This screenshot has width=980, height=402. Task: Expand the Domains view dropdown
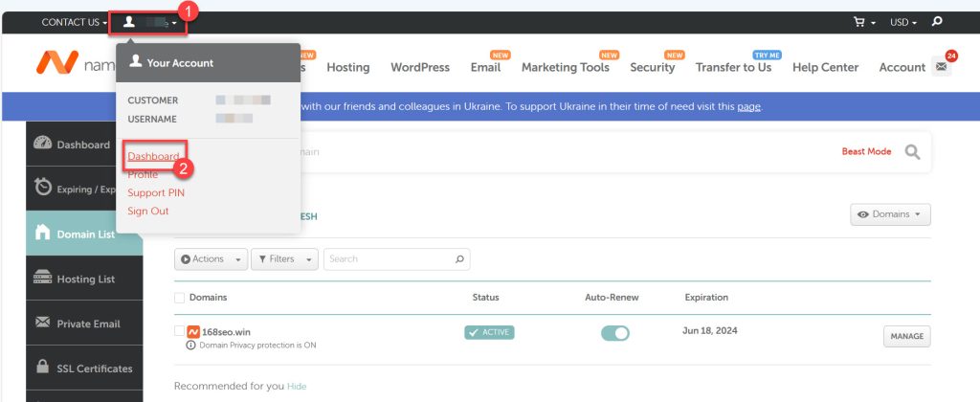tap(890, 214)
